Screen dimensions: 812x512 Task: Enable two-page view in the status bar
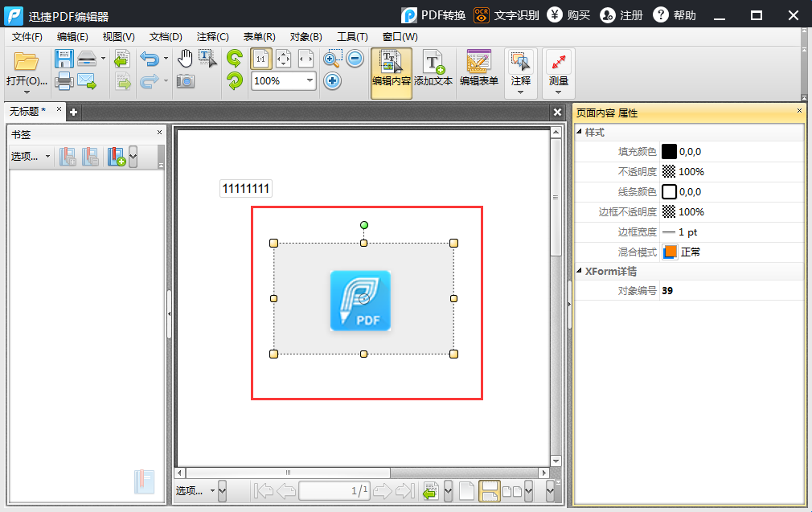[x=513, y=490]
